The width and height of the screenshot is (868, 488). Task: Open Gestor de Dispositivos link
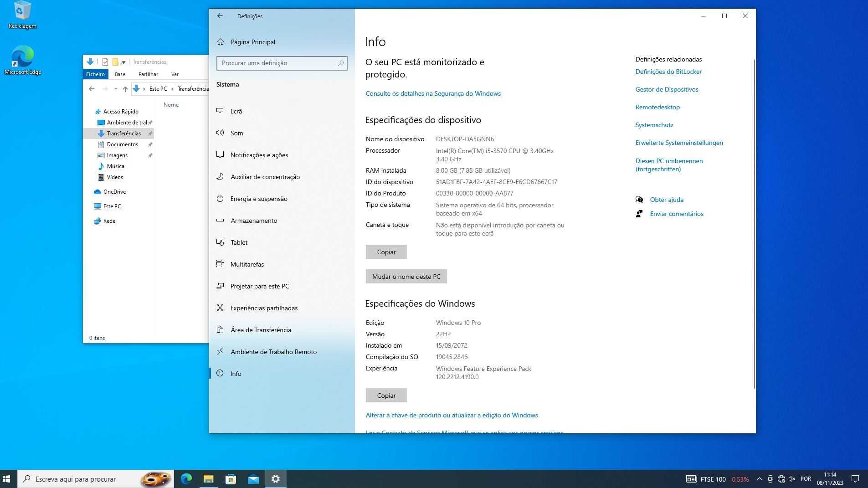[667, 89]
